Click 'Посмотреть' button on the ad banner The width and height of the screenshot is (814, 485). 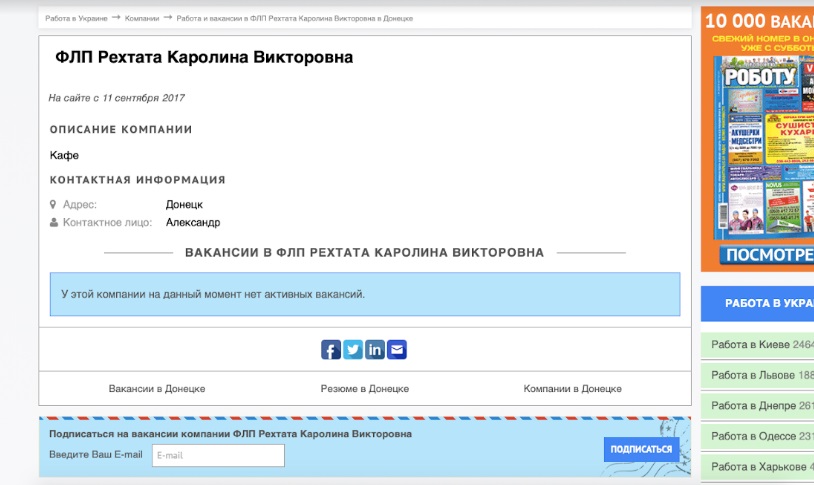(x=764, y=255)
